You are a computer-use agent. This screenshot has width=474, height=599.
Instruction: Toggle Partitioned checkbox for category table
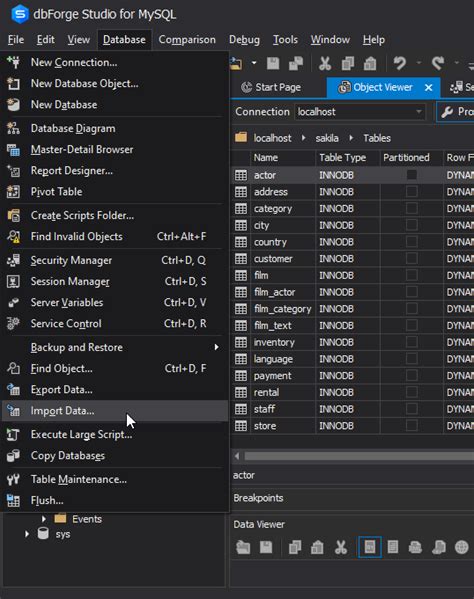click(x=411, y=208)
